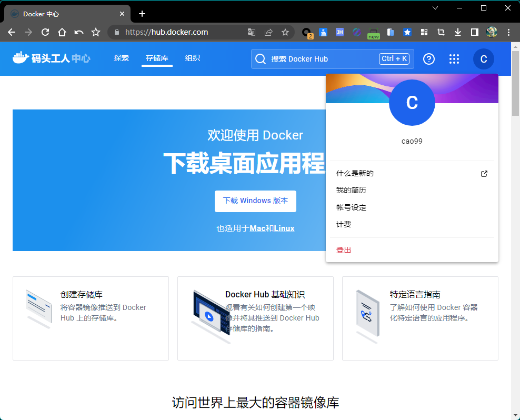This screenshot has width=520, height=420.
Task: Go to browser home page icon
Action: pyautogui.click(x=62, y=32)
